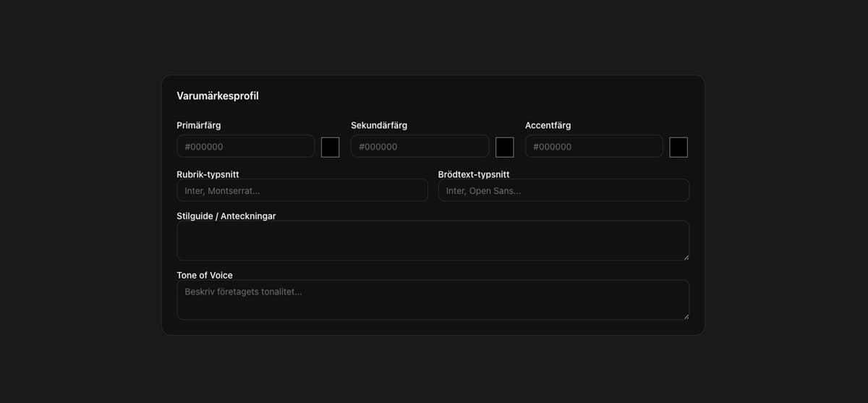Click the Stilguide / Anteckningar text area

[433, 240]
